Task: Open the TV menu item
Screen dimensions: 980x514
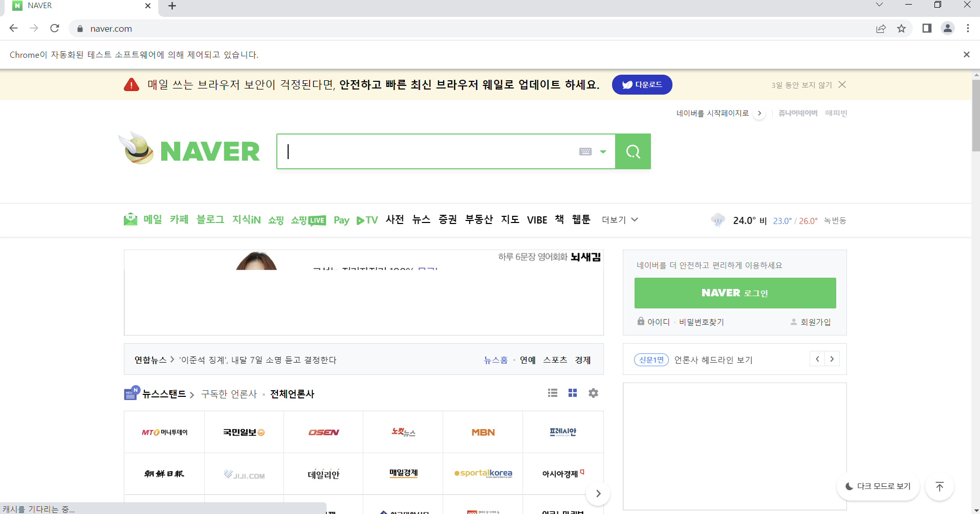Action: [x=367, y=220]
